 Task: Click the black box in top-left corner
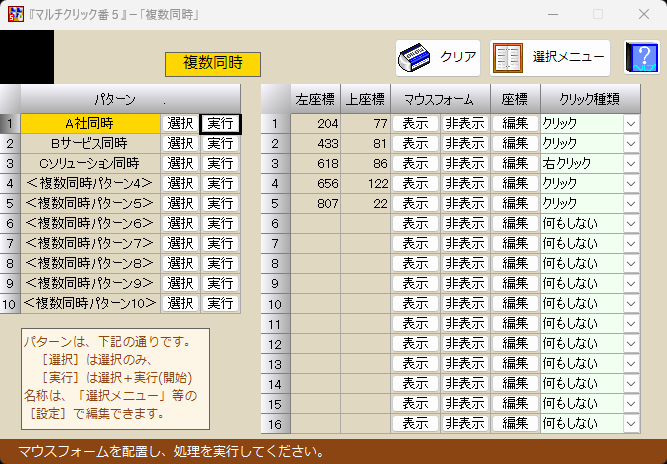pyautogui.click(x=27, y=57)
